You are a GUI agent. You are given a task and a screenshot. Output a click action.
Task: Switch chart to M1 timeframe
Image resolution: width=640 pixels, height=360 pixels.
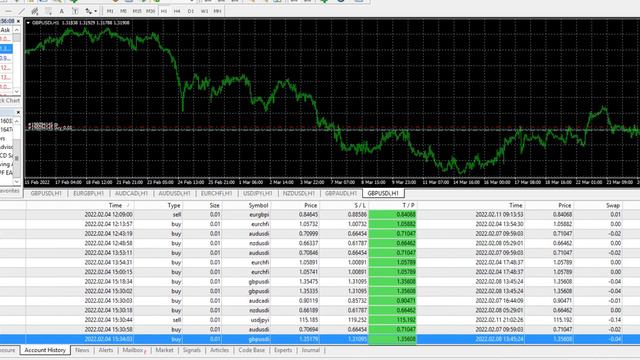click(x=110, y=11)
